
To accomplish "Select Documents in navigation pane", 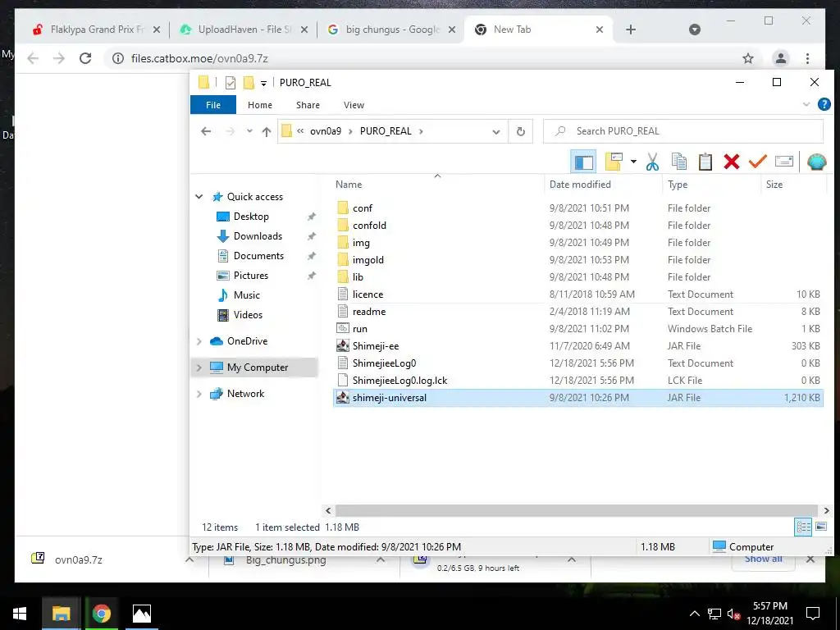I will click(x=258, y=256).
